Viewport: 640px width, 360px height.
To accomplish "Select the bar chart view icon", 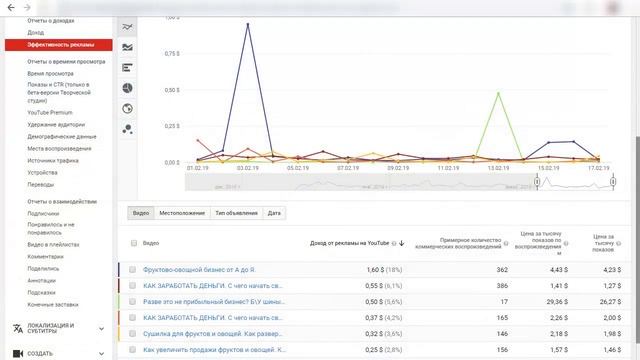I will click(x=127, y=68).
